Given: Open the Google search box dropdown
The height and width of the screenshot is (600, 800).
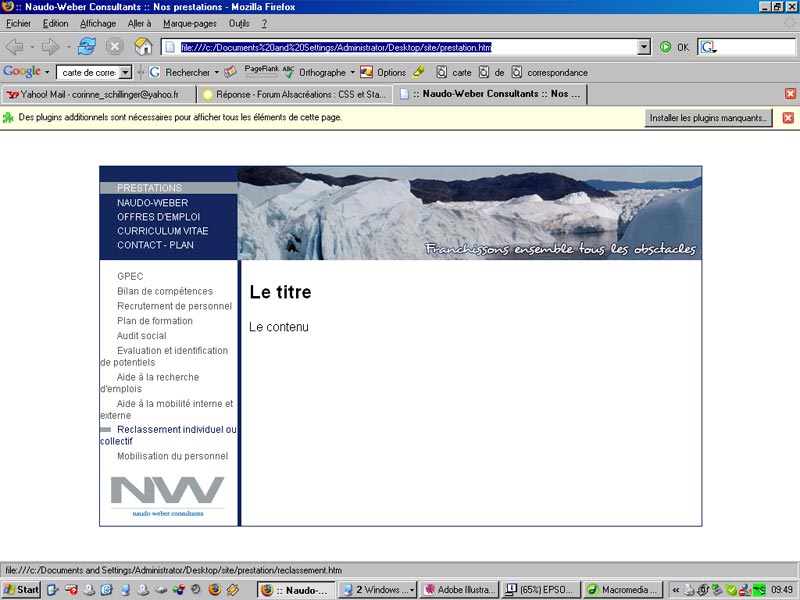Looking at the screenshot, I should pos(125,72).
